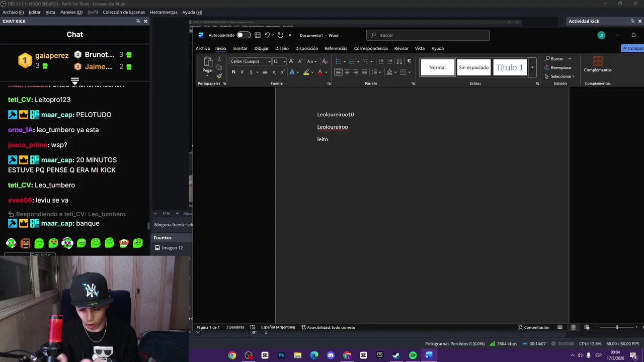Click the Word search box Buscar
The width and height of the screenshot is (644, 362).
428,35
